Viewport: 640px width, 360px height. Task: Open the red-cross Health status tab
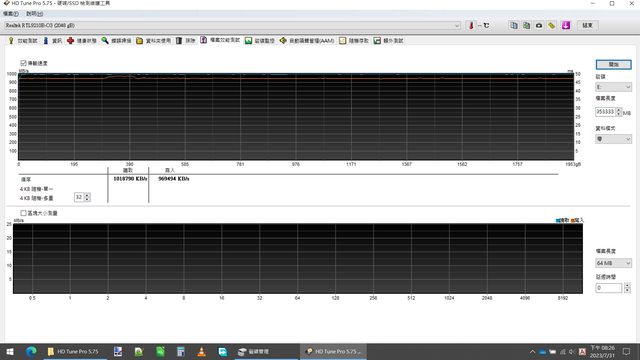click(82, 40)
